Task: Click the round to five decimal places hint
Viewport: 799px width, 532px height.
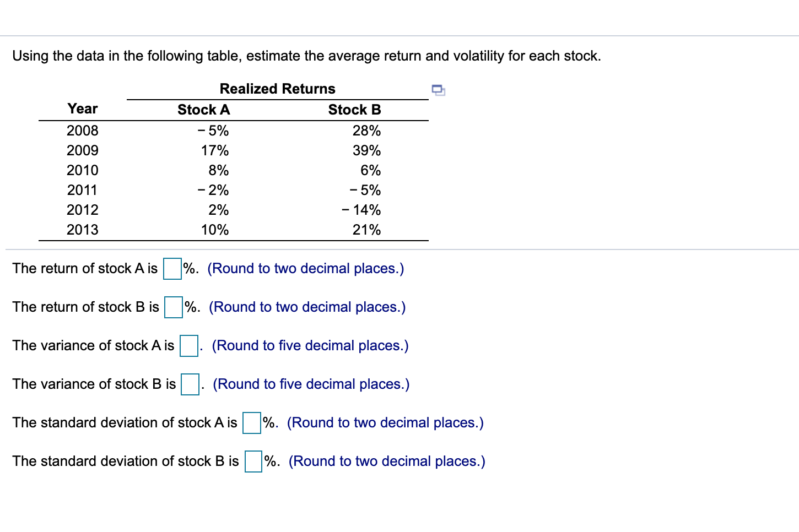Action: click(x=310, y=345)
